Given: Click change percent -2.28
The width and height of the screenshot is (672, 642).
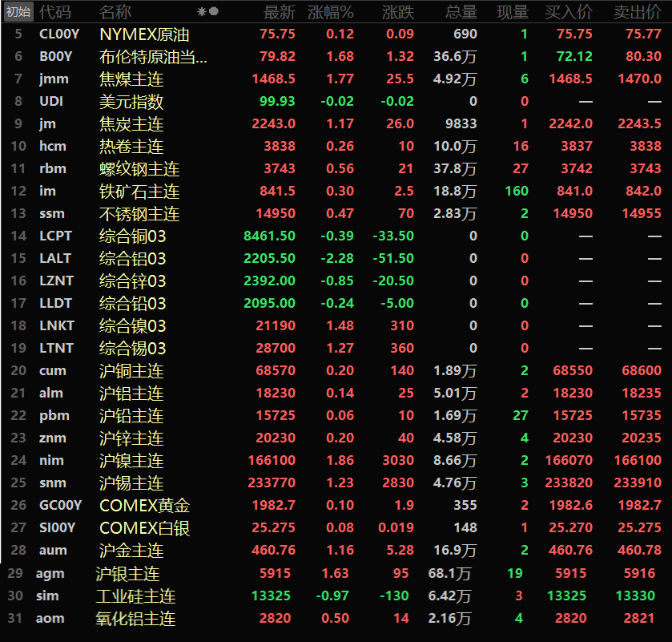Looking at the screenshot, I should (338, 258).
